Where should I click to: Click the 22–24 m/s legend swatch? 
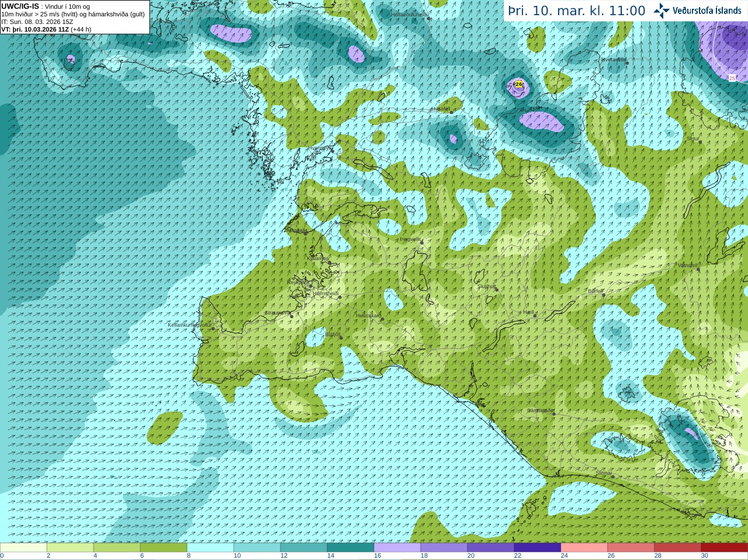coord(538,548)
